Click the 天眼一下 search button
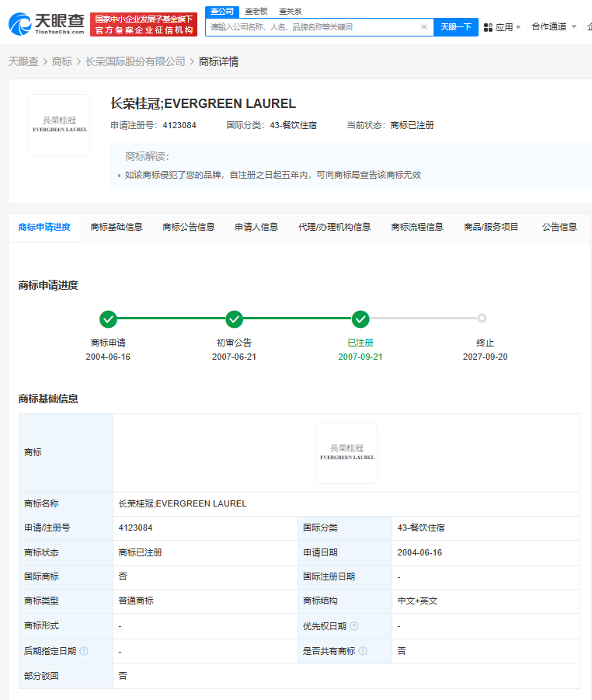Screen dimensions: 592x700 click(x=455, y=27)
